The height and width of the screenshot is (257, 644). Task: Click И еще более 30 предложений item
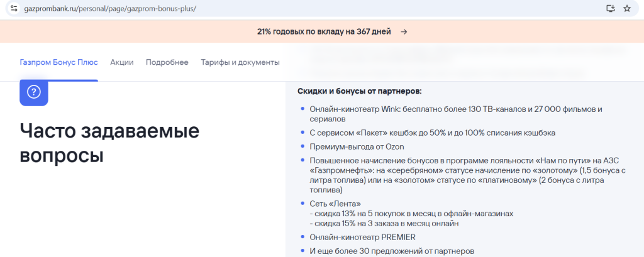[392, 251]
